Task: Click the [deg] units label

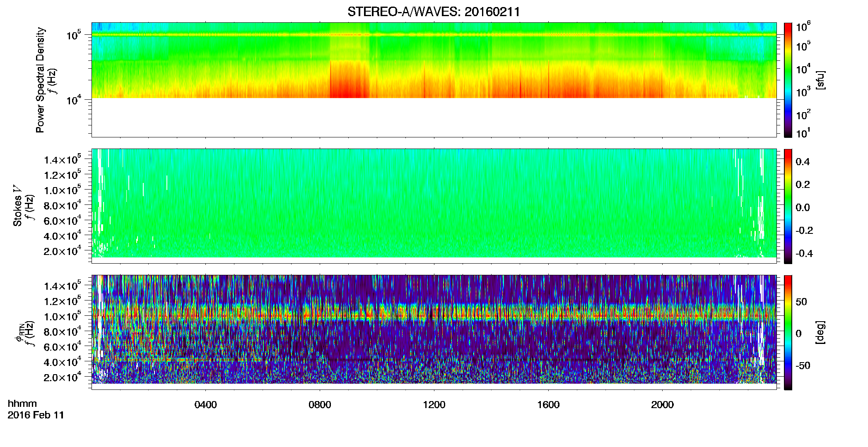Action: coord(820,332)
